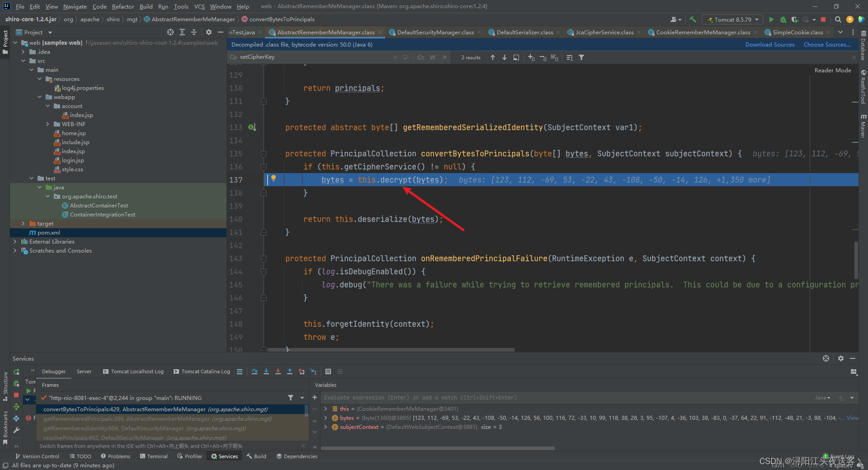Toggle the if-block fold marker at line 144
The height and width of the screenshot is (470, 868).
pos(264,272)
